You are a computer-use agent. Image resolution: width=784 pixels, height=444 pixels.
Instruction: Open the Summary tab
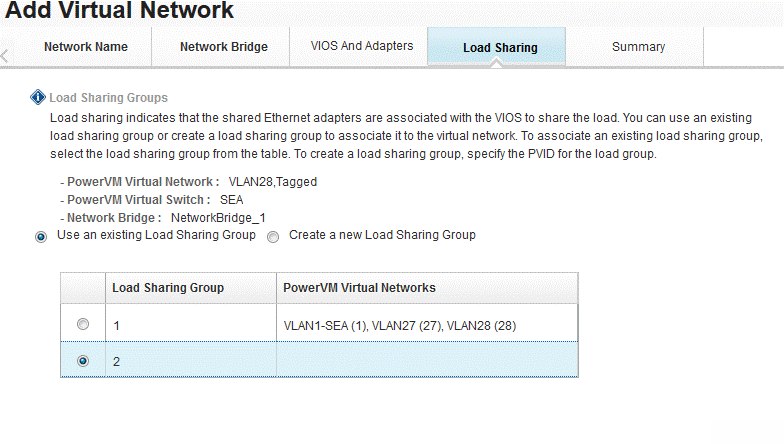[x=638, y=47]
